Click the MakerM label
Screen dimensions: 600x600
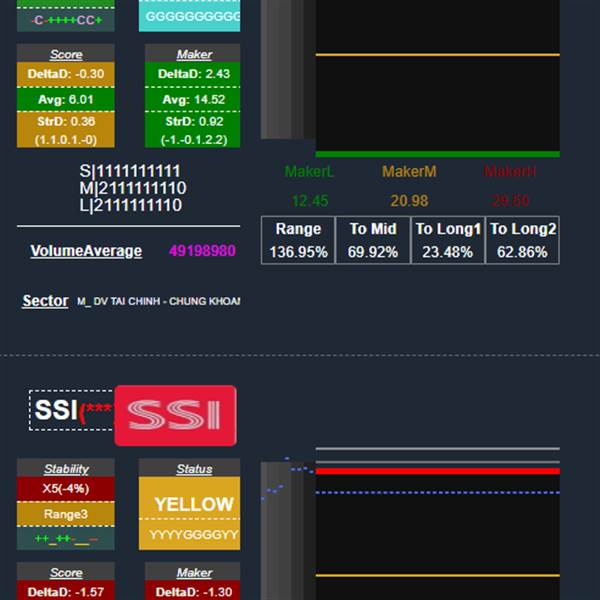(409, 171)
